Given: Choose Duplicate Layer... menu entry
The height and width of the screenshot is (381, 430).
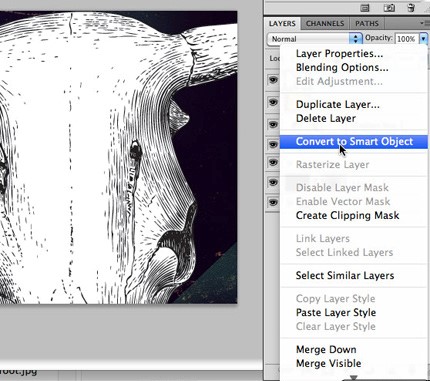Looking at the screenshot, I should click(x=354, y=105).
